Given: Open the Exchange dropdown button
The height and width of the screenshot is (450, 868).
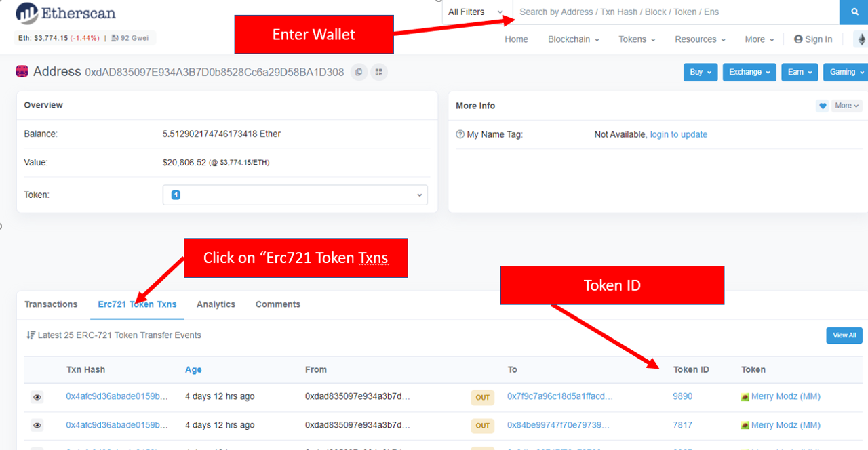Looking at the screenshot, I should 749,72.
